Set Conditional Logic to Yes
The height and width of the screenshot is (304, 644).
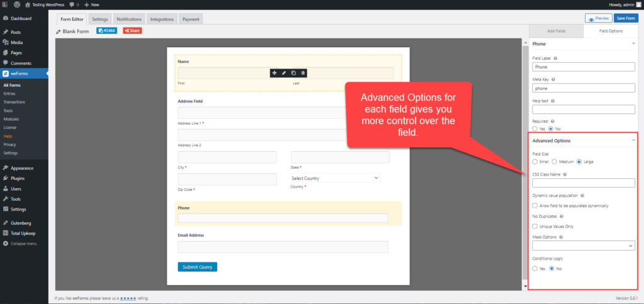[x=535, y=269]
